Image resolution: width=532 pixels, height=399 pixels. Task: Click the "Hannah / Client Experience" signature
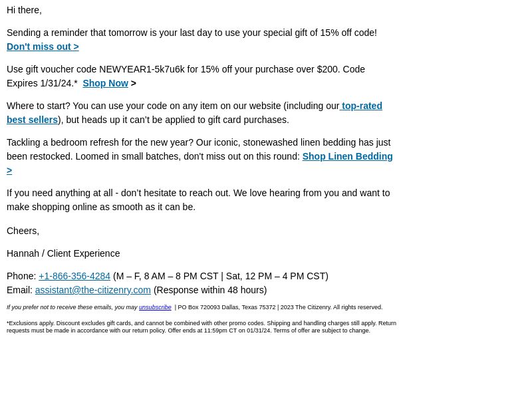tap(63, 253)
